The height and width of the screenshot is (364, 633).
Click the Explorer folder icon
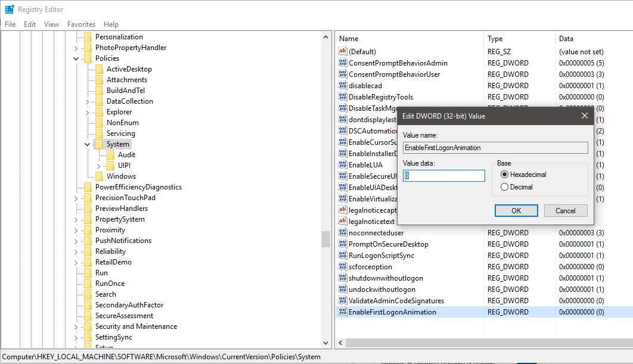pos(99,112)
